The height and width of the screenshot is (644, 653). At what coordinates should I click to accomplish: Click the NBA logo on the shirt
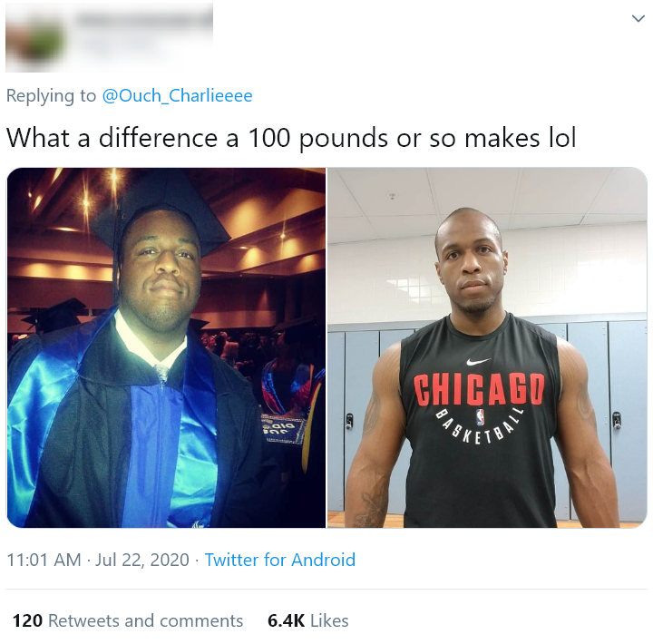click(480, 416)
